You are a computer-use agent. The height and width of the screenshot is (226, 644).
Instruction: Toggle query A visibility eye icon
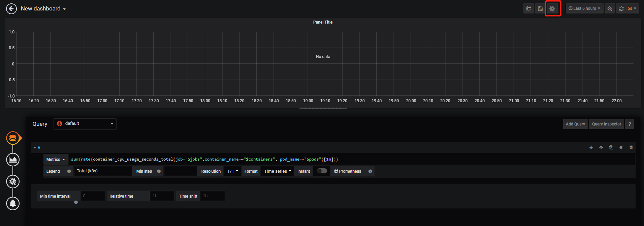(621, 147)
